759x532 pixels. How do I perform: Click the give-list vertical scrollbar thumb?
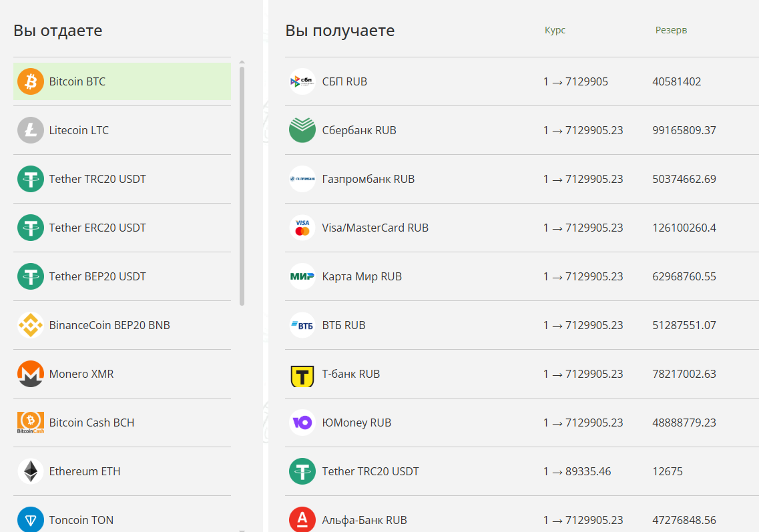point(242,186)
